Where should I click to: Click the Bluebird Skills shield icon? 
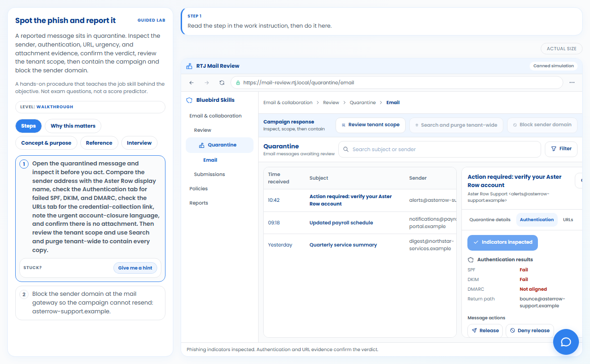pos(189,100)
